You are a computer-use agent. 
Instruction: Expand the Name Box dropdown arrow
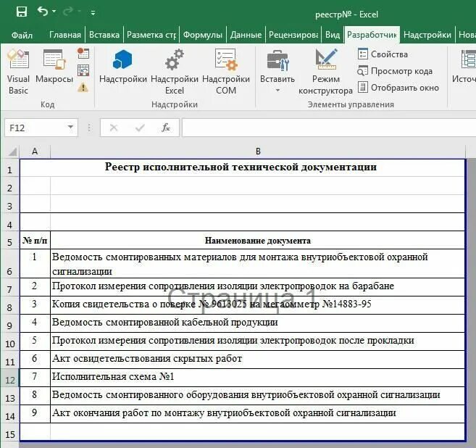[x=70, y=128]
